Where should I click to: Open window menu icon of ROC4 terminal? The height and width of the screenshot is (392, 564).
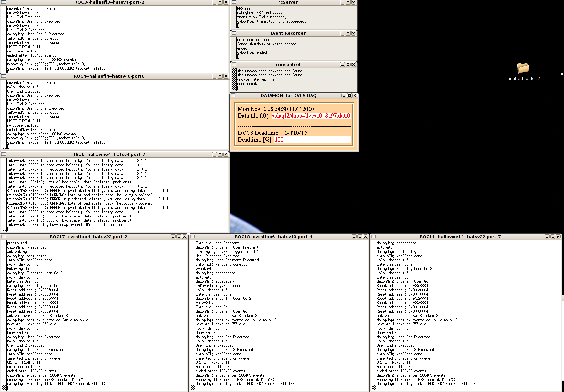click(x=4, y=76)
